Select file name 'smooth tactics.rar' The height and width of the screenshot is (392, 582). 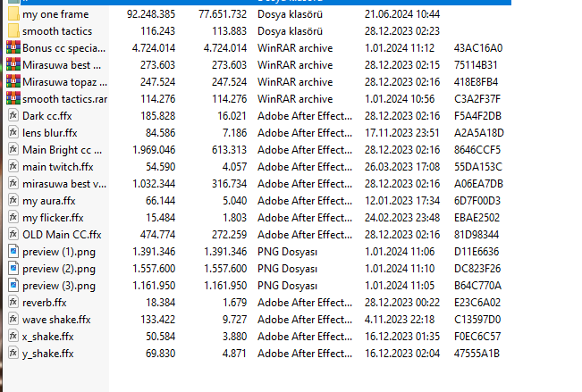pyautogui.click(x=65, y=99)
